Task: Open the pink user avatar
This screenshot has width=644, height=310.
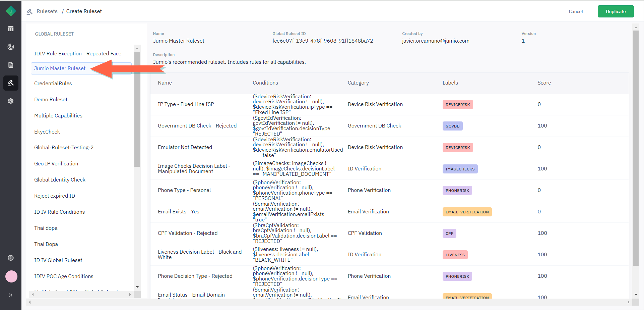Action: [11, 276]
